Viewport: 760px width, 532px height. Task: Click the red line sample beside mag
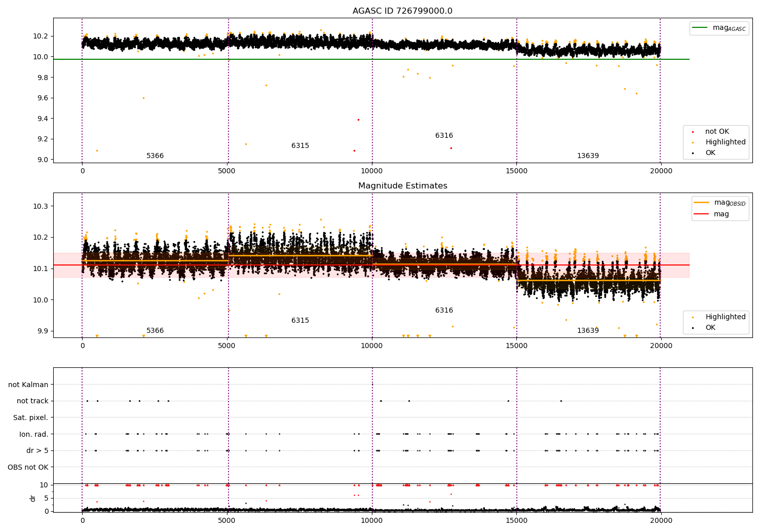[x=702, y=214]
